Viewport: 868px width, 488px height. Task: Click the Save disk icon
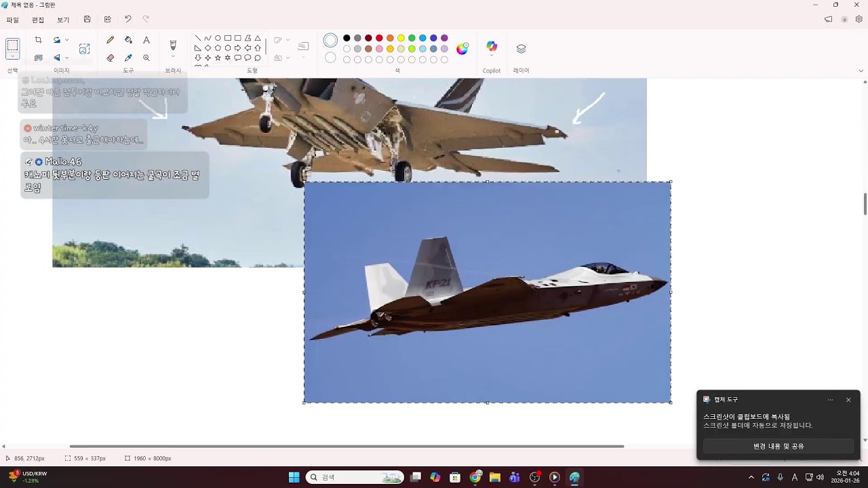[x=87, y=20]
